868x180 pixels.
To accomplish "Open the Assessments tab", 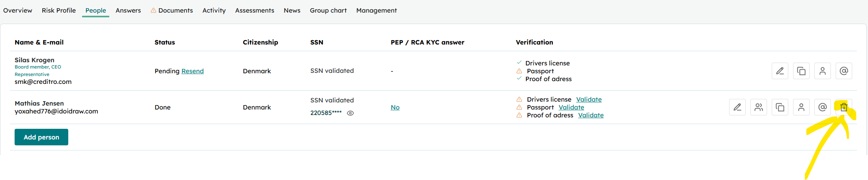I will (254, 10).
